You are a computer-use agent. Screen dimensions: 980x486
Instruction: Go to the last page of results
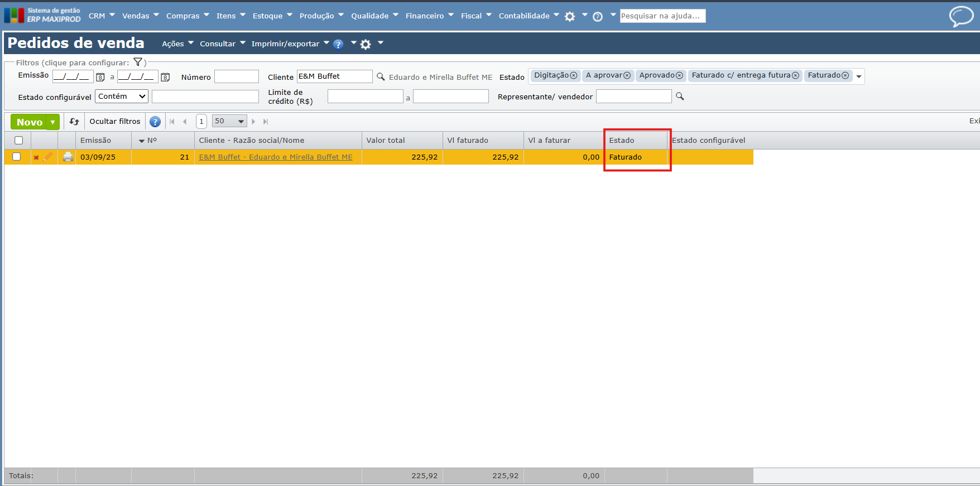(266, 122)
